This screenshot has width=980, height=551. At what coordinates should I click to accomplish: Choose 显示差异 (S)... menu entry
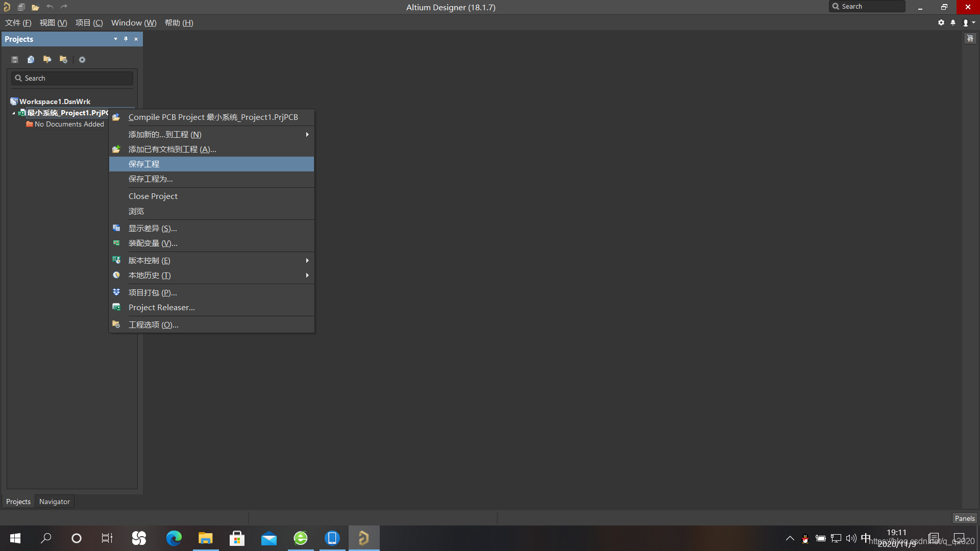coord(211,228)
